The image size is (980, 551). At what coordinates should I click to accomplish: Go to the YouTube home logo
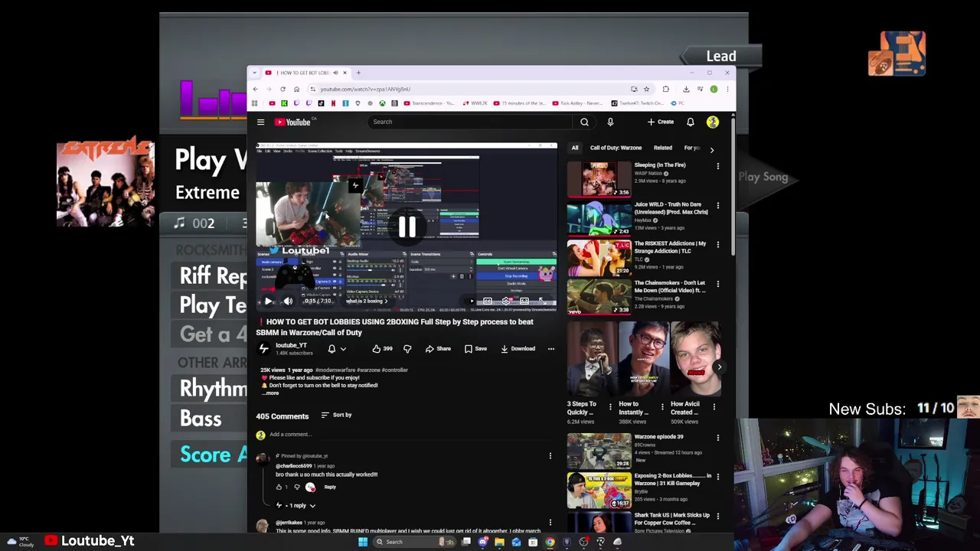(x=292, y=122)
